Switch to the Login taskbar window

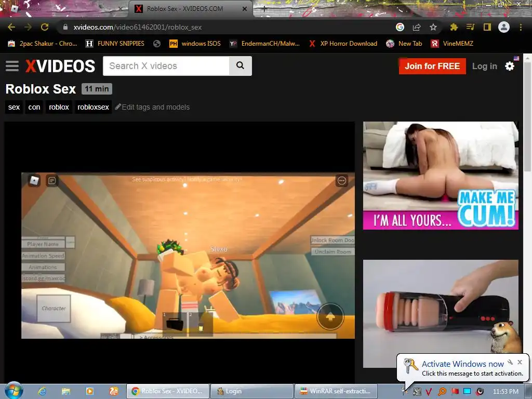click(251, 391)
